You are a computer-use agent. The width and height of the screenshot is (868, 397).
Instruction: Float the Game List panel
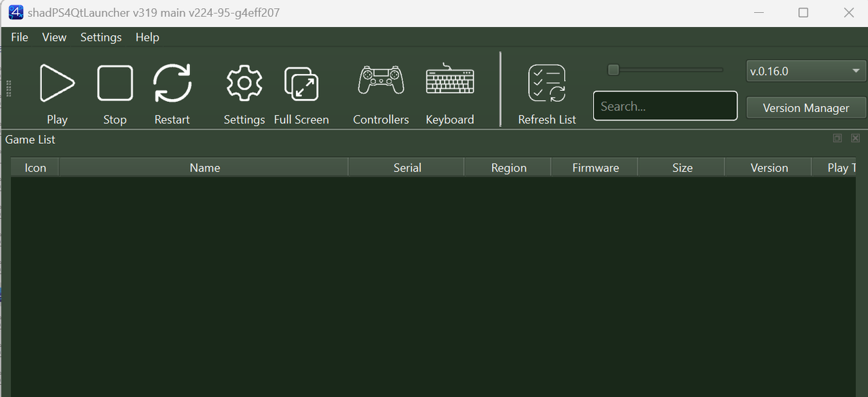coord(837,138)
